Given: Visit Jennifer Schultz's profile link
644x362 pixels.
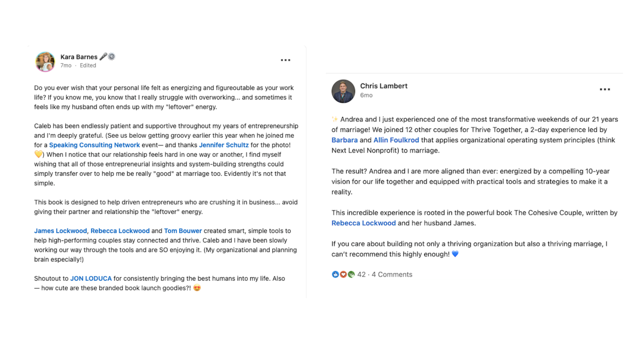Looking at the screenshot, I should (224, 145).
